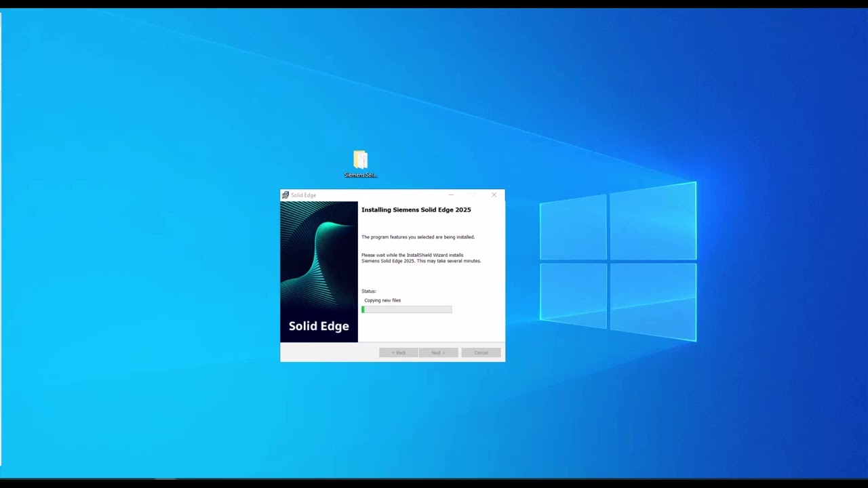Click the 'Copying new files' status text
The image size is (868, 488).
[x=382, y=300]
